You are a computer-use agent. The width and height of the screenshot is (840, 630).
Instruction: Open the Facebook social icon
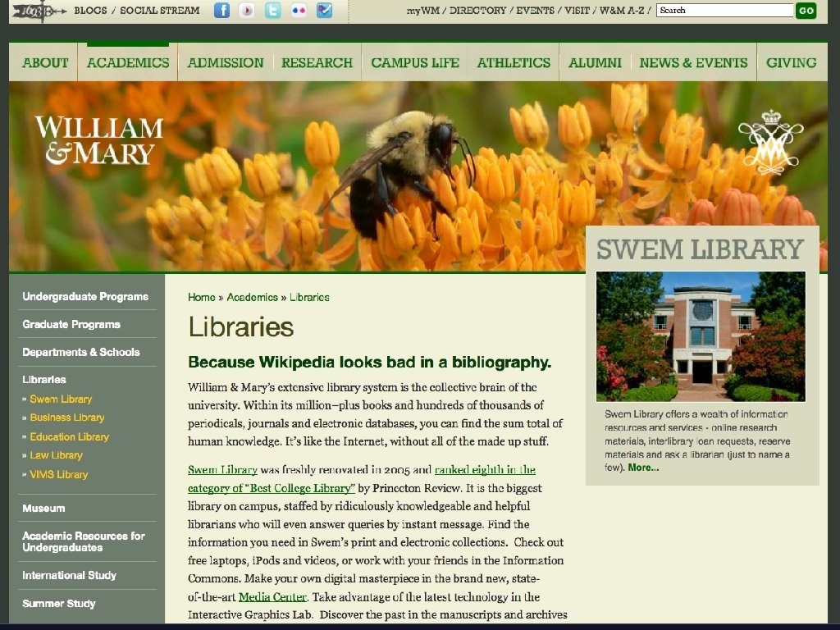[x=221, y=10]
